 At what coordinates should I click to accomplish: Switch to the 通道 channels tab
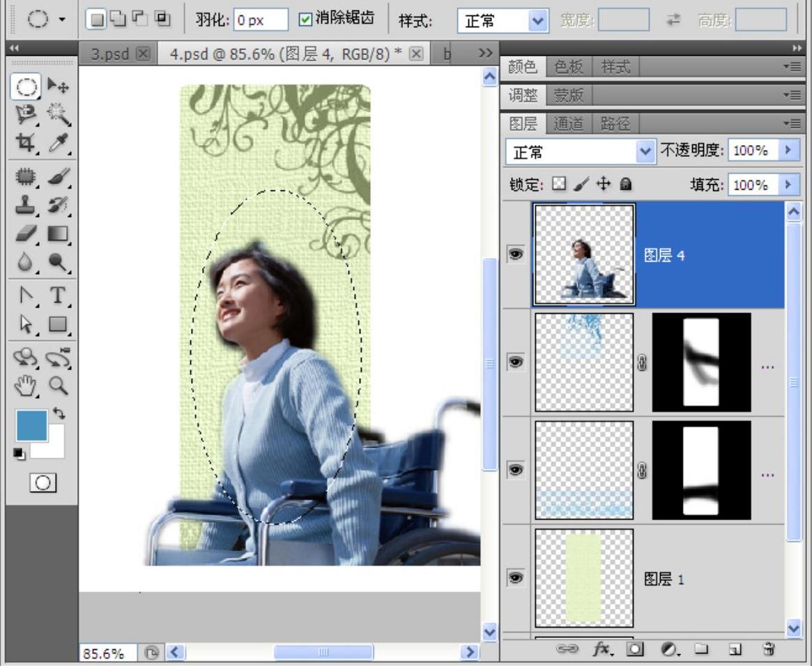567,124
